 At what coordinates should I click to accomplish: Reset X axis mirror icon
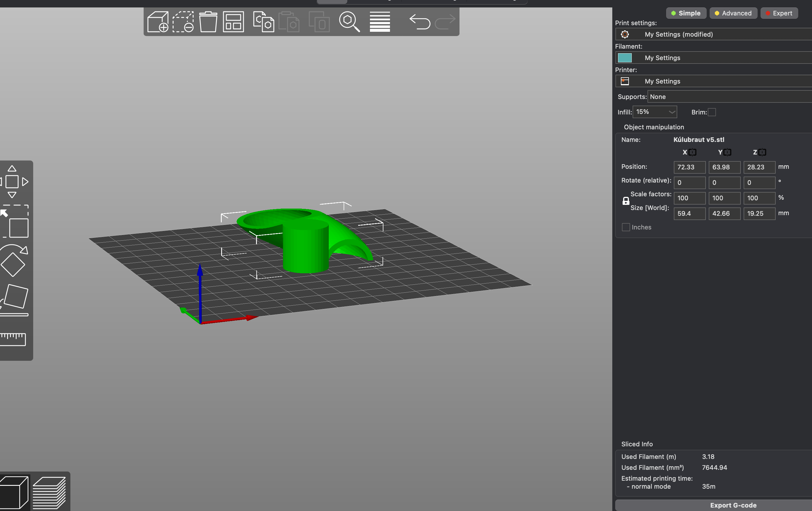click(x=692, y=152)
